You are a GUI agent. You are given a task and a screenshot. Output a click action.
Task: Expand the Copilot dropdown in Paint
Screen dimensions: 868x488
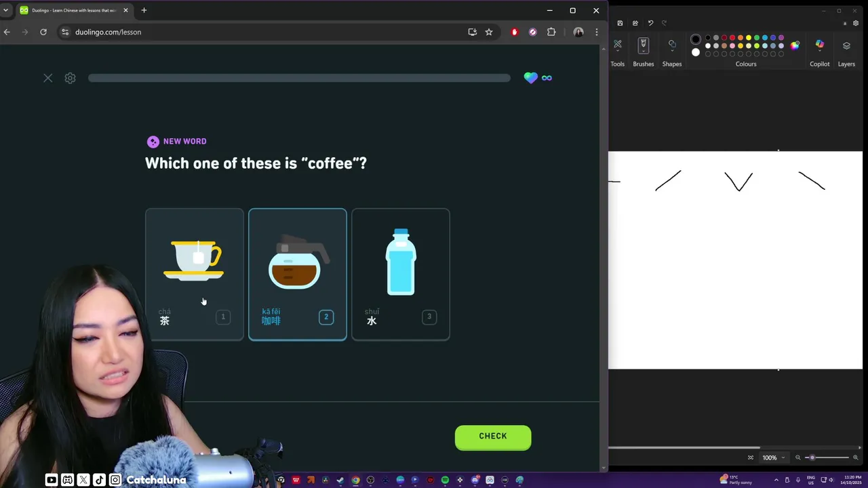click(x=820, y=51)
